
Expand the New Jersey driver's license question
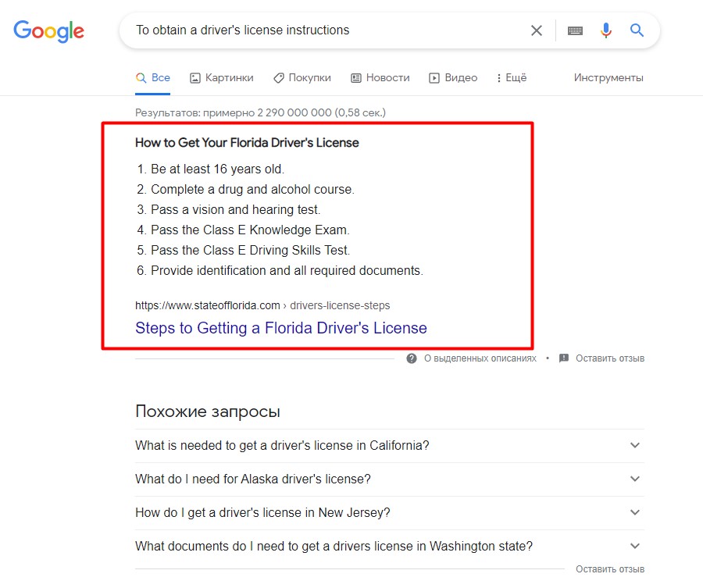click(x=390, y=513)
